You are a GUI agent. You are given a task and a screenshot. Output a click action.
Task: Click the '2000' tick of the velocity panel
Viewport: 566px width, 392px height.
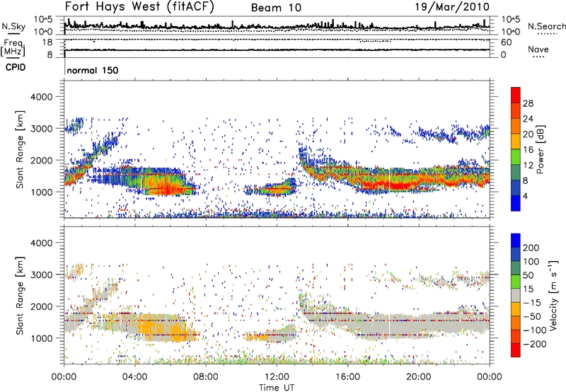click(x=41, y=306)
